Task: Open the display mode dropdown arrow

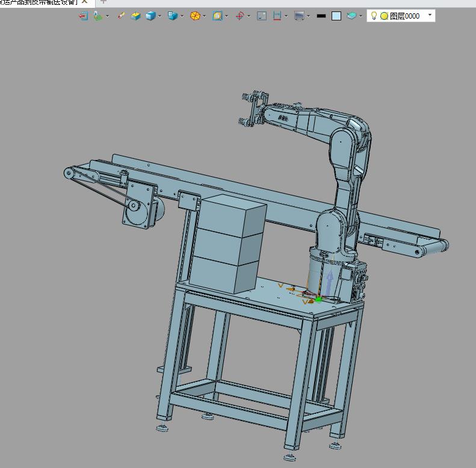Action: point(182,16)
